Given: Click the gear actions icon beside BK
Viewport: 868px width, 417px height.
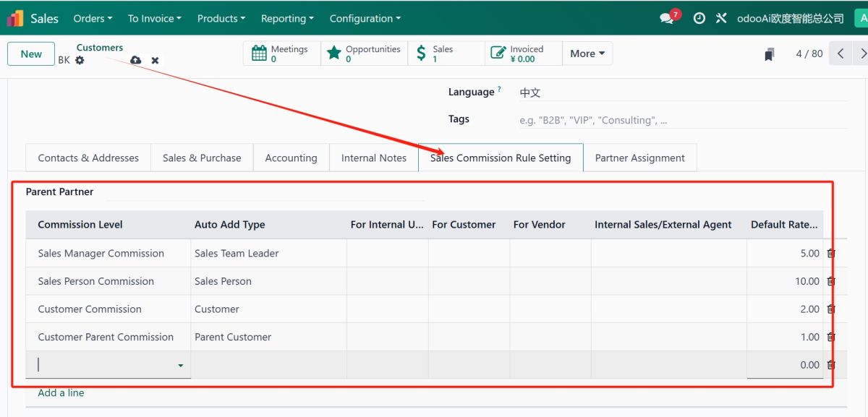Looking at the screenshot, I should [80, 61].
